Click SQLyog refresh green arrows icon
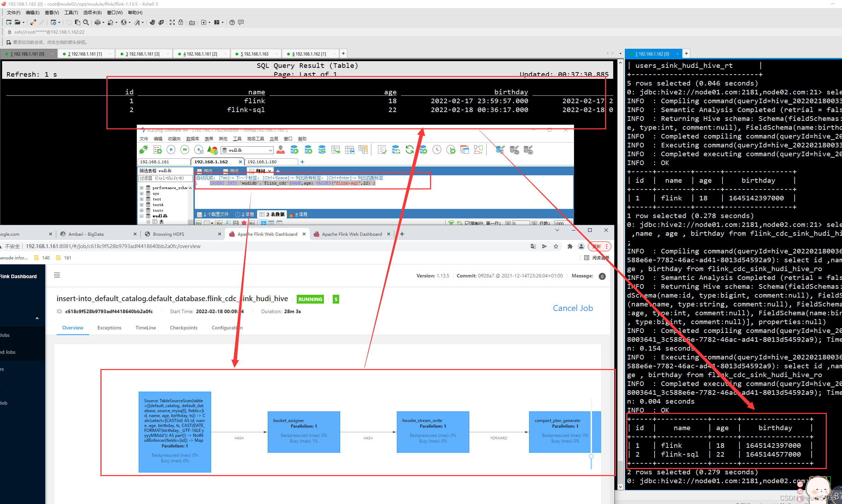 (410, 150)
